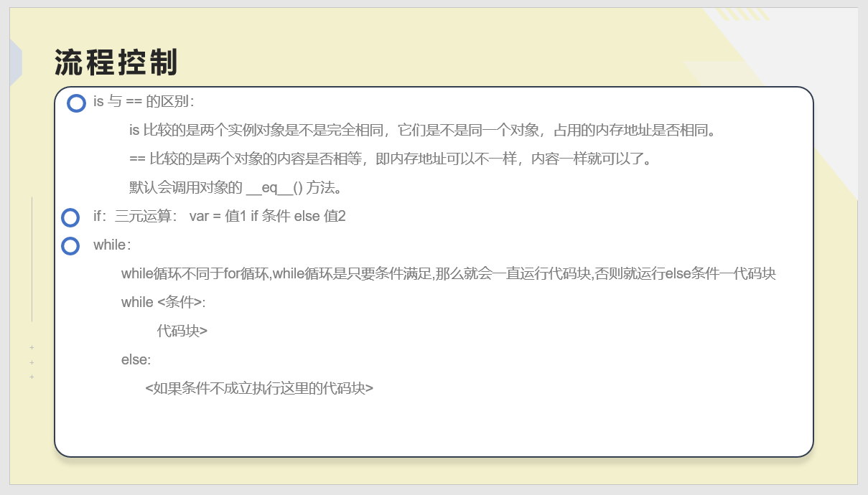
Task: Click the top plus sign decoration on the left
Action: coord(32,348)
